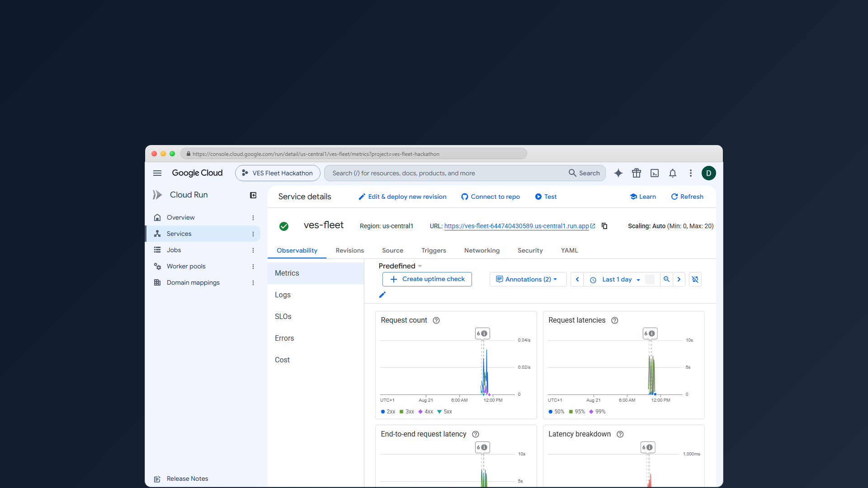
Task: Switch to the Source tab
Action: [x=392, y=250]
